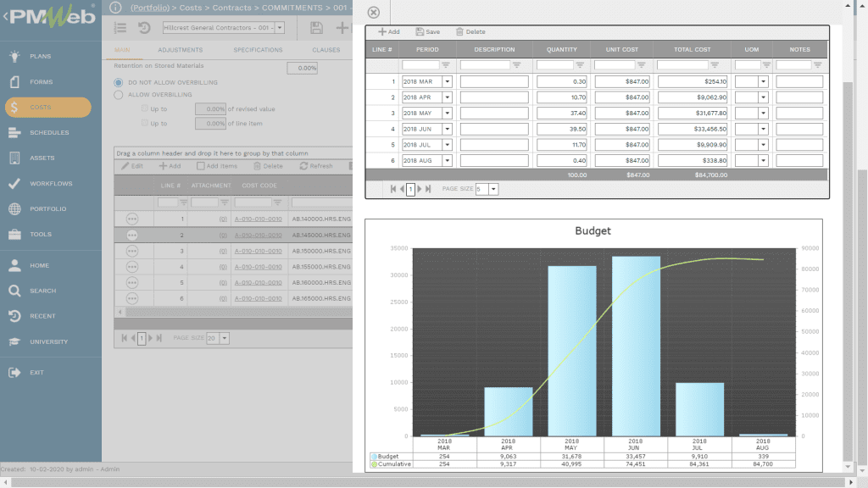Open UOM dropdown in line 1

764,82
